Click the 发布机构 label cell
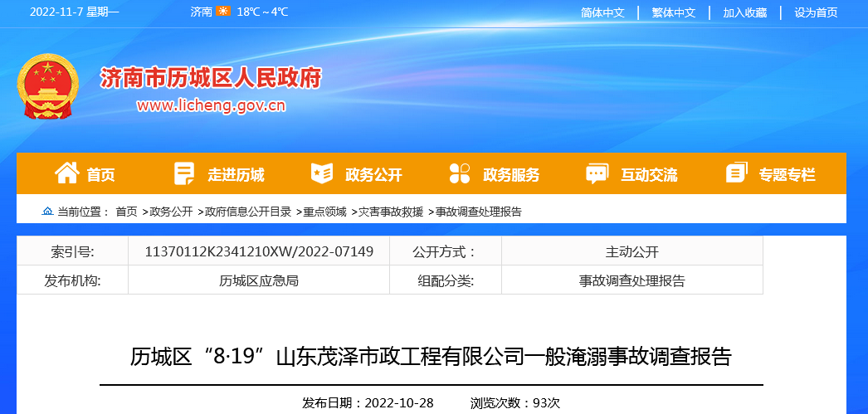This screenshot has width=868, height=414. [x=72, y=280]
